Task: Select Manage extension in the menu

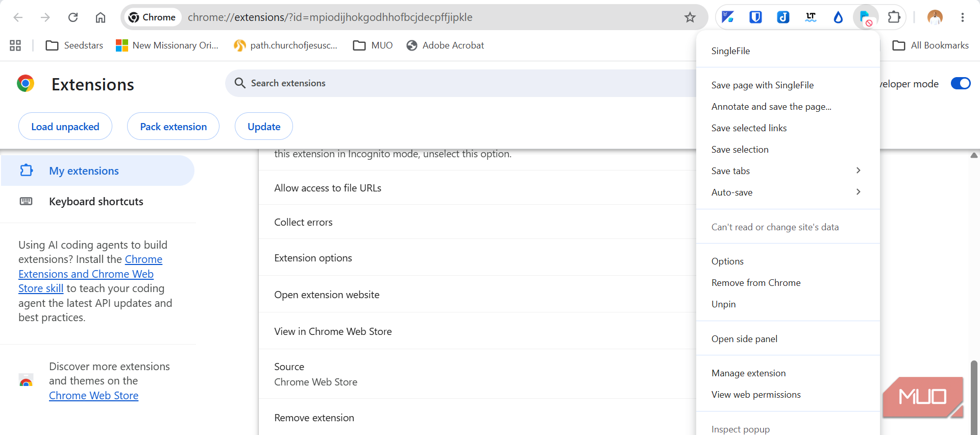Action: pyautogui.click(x=788, y=373)
